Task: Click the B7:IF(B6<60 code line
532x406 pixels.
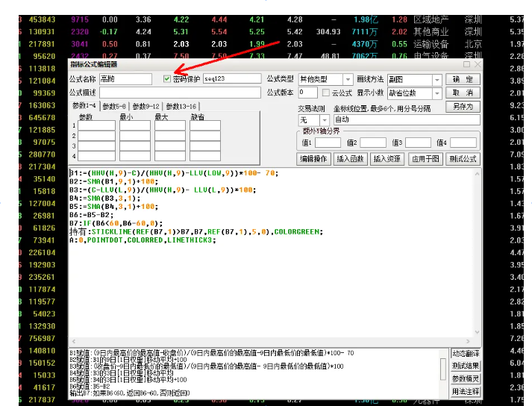Action: pos(116,223)
